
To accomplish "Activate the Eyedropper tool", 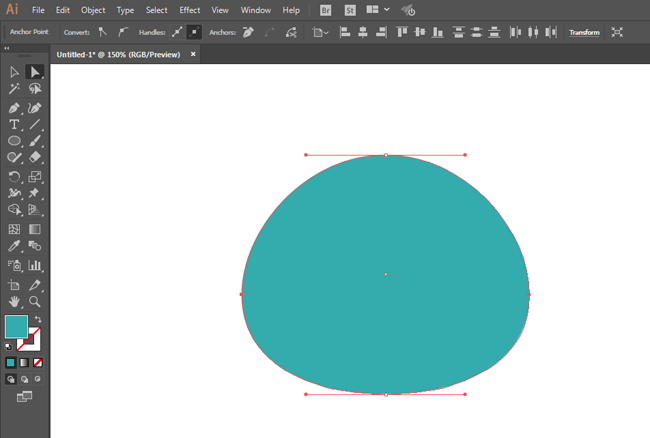I will pyautogui.click(x=14, y=245).
